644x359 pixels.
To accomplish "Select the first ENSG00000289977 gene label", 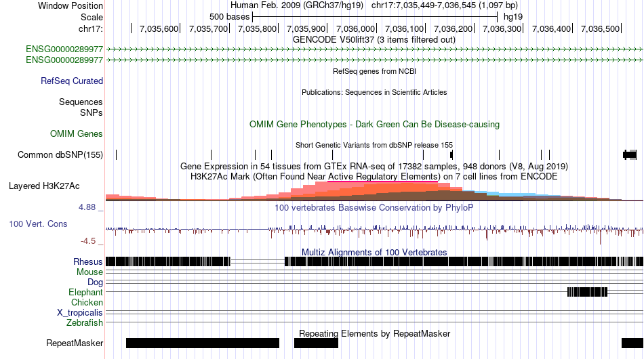I will tap(64, 49).
